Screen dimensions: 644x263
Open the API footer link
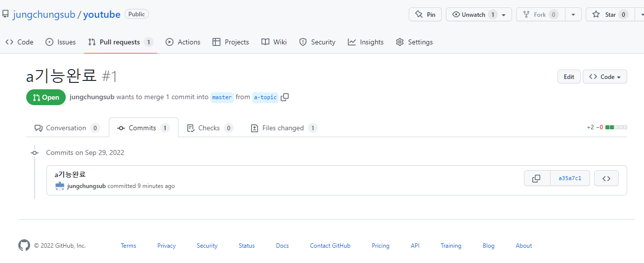(415, 245)
